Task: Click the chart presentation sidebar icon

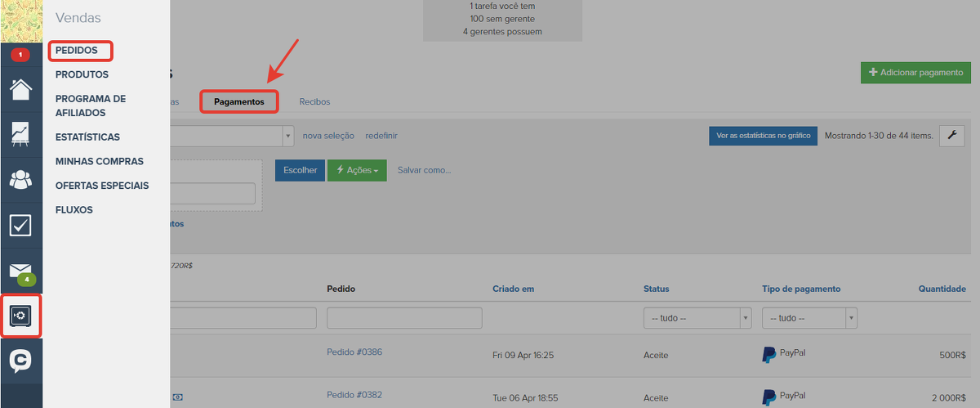Action: tap(20, 133)
